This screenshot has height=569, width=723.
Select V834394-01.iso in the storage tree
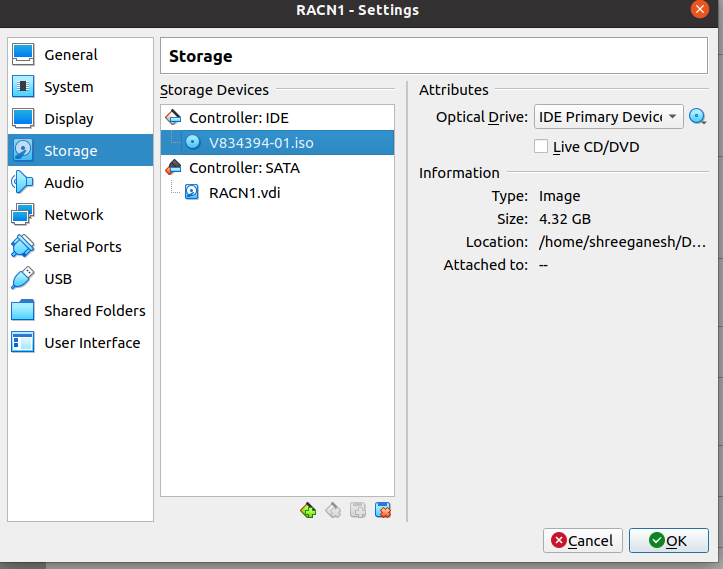click(x=278, y=142)
